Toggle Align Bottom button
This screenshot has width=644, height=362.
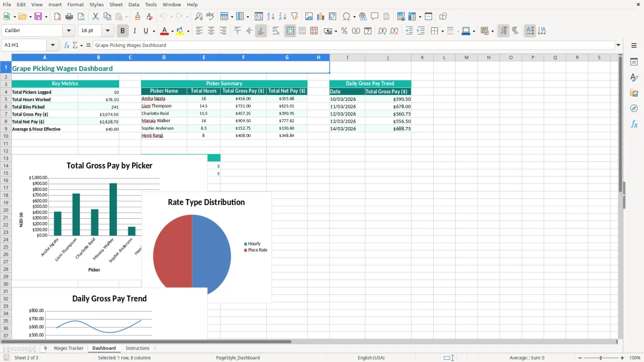point(261,31)
